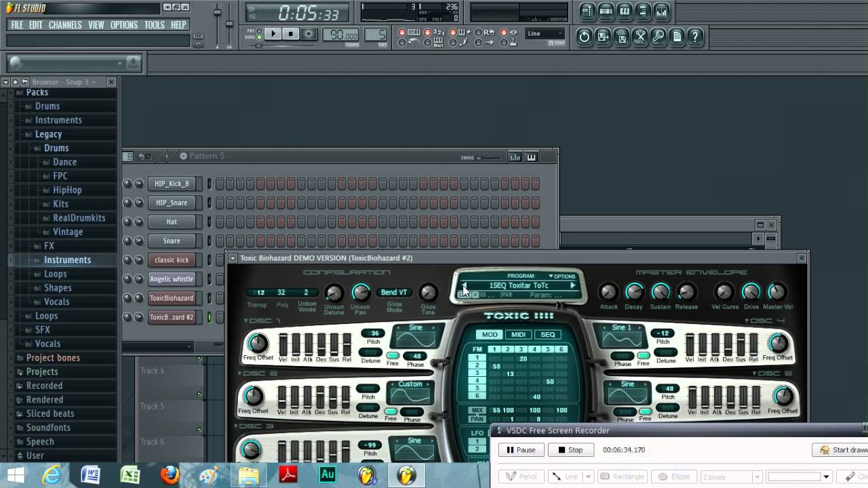Toggle the record button in the transport
The image size is (868, 488).
tap(309, 34)
